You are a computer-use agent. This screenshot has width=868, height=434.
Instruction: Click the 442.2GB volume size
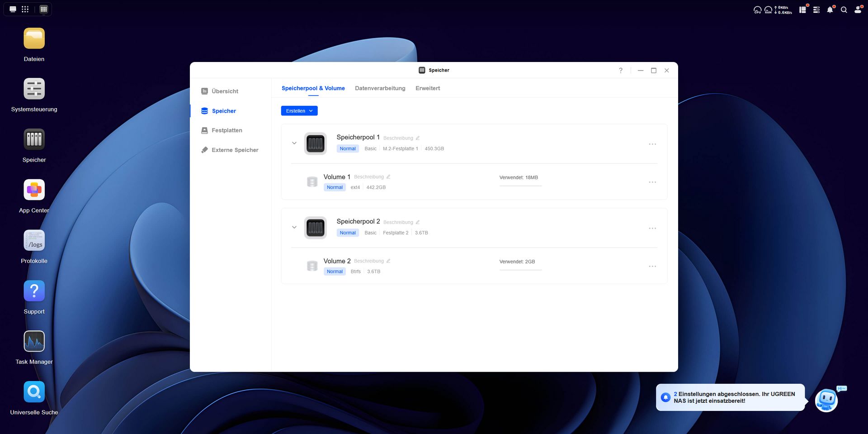pyautogui.click(x=376, y=187)
